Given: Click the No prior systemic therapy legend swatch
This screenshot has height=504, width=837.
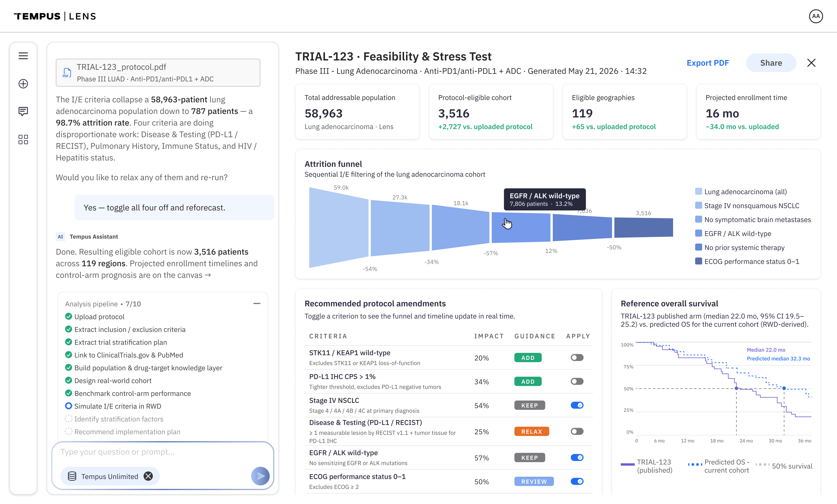Looking at the screenshot, I should 699,247.
